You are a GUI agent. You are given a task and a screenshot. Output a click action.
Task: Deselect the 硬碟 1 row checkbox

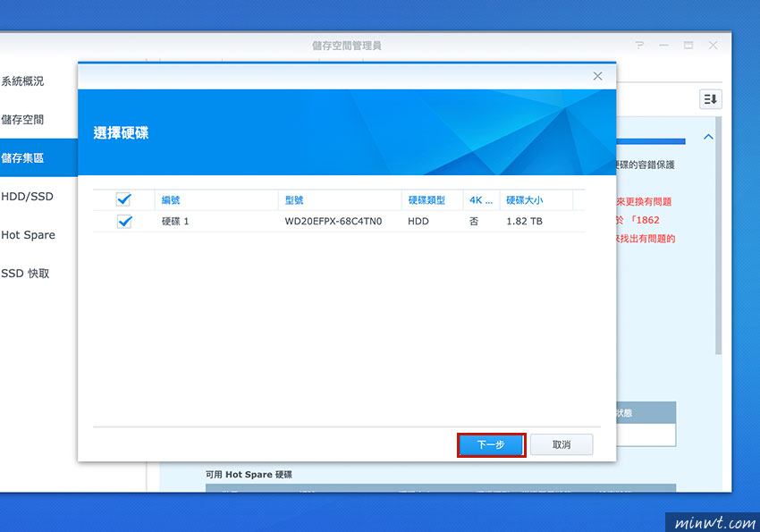pos(122,221)
